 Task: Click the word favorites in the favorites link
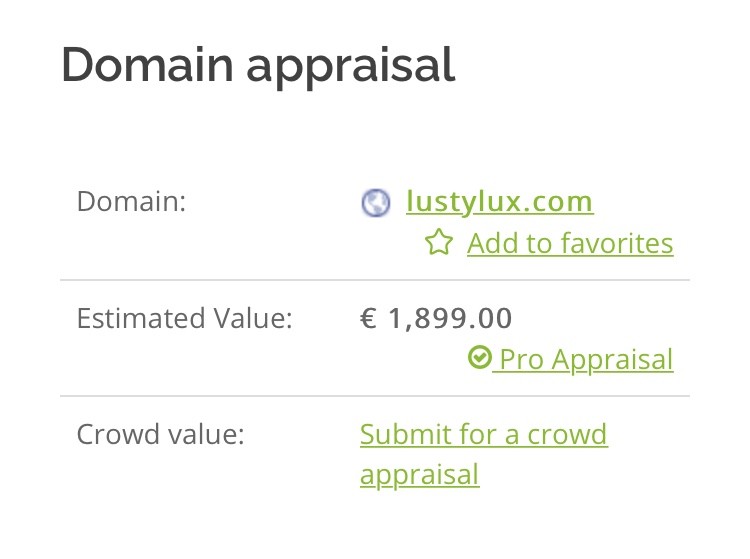tap(617, 243)
